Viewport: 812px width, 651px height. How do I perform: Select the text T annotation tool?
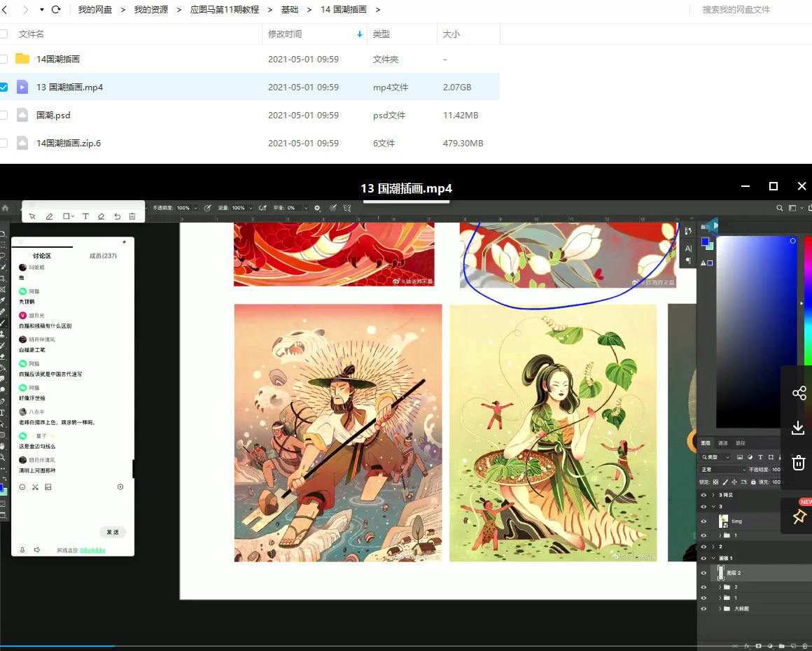pyautogui.click(x=85, y=216)
